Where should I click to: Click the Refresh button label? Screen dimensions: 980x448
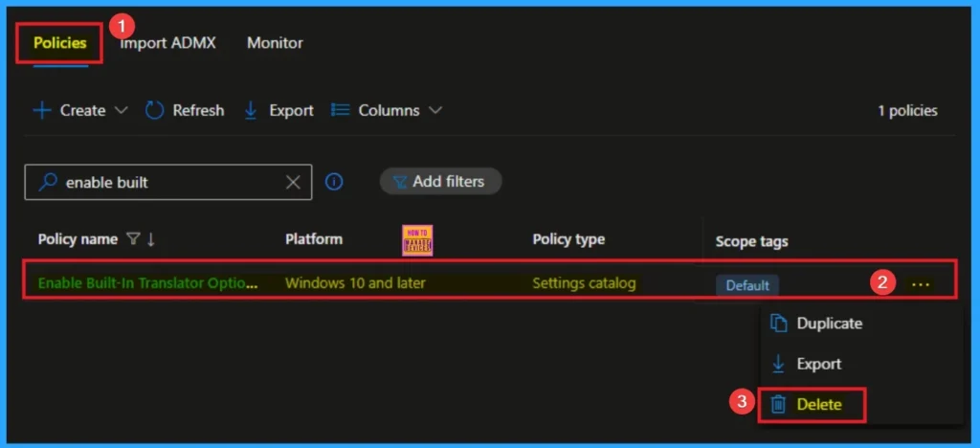pyautogui.click(x=198, y=111)
